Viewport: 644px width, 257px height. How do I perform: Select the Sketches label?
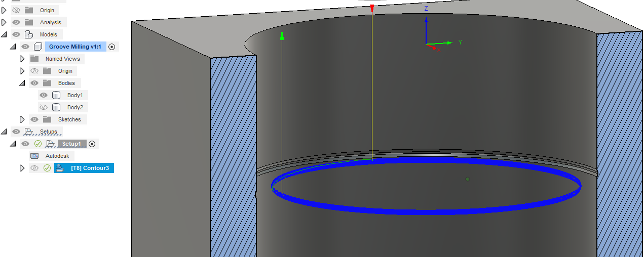(69, 119)
